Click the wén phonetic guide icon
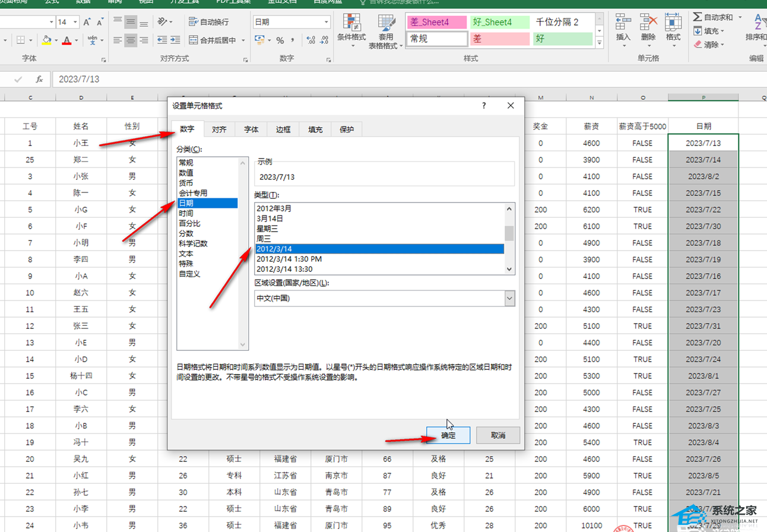The height and width of the screenshot is (532, 767). click(93, 40)
